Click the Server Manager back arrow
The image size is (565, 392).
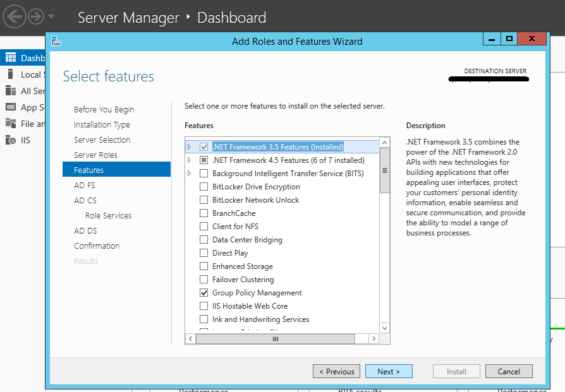pos(15,16)
